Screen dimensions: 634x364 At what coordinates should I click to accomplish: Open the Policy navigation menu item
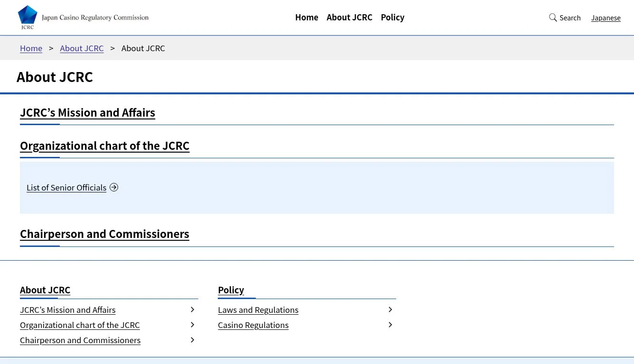[392, 17]
